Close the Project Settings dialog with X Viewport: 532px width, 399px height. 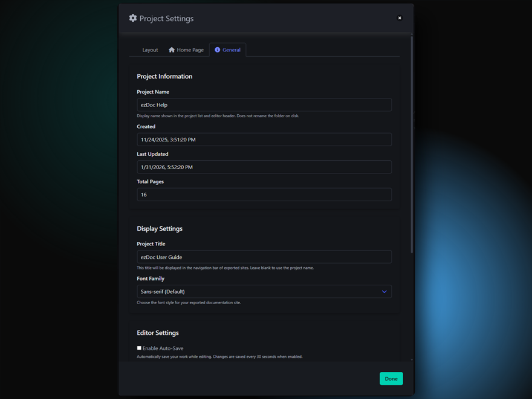400,18
